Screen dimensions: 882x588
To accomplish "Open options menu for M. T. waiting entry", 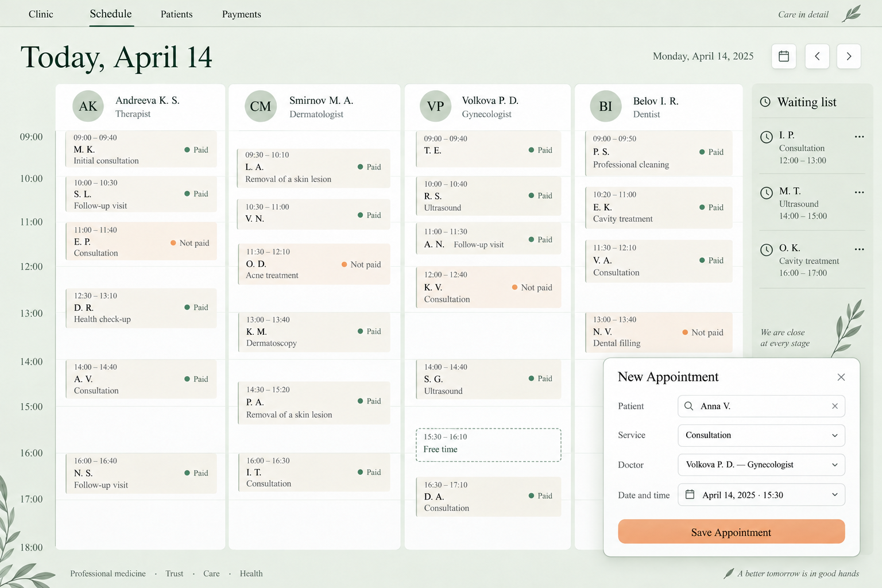I will click(859, 192).
